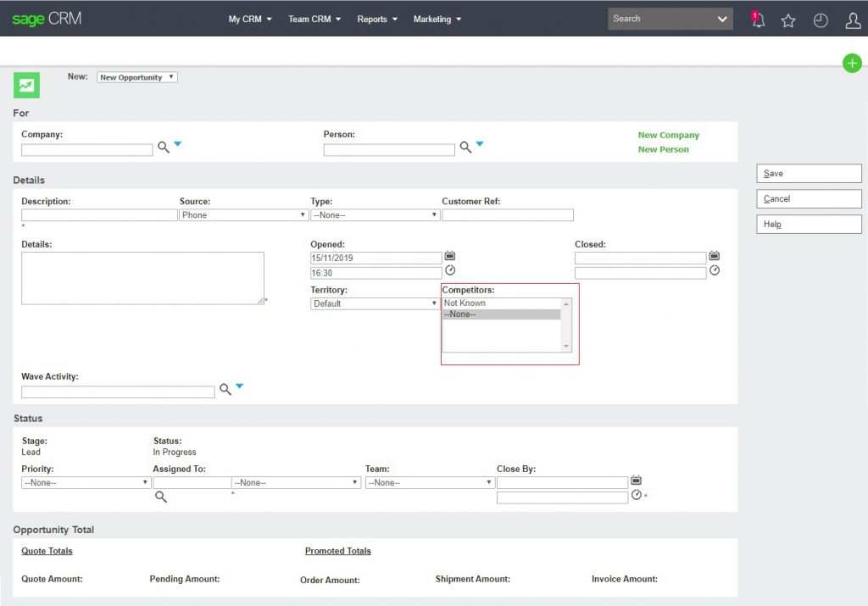This screenshot has height=606, width=868.
Task: Expand the Wave Activity advanced search arrow
Action: pos(239,386)
